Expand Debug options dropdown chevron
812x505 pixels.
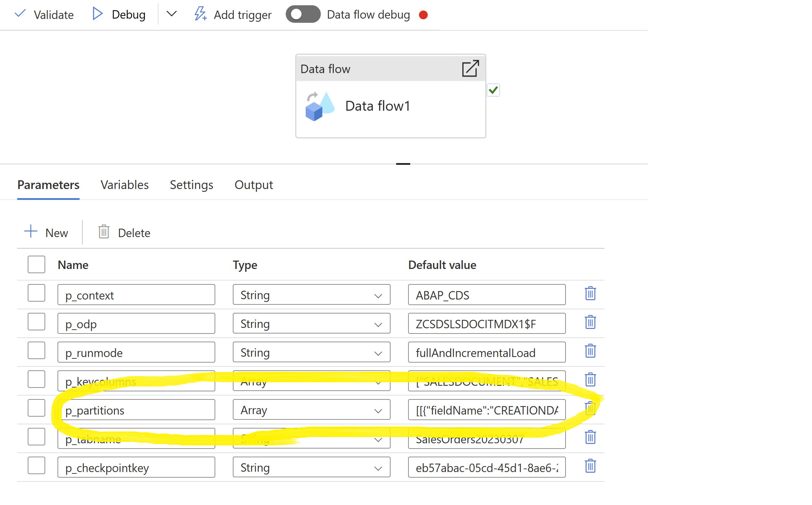171,14
